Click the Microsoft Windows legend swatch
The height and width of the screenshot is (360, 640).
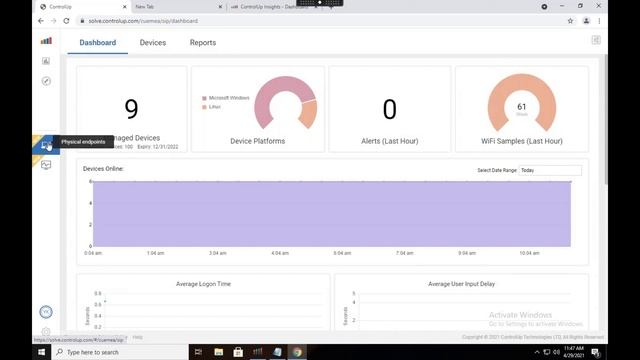coord(204,98)
